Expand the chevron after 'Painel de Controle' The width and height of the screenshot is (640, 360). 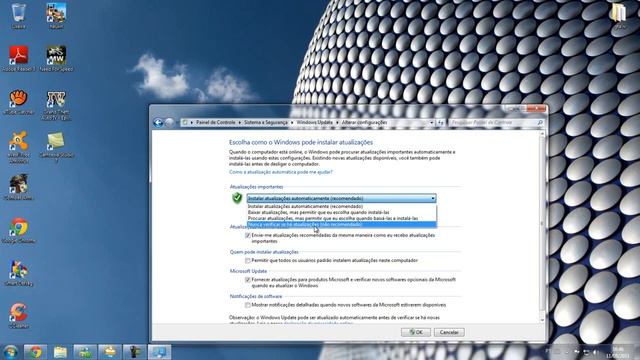click(x=240, y=122)
